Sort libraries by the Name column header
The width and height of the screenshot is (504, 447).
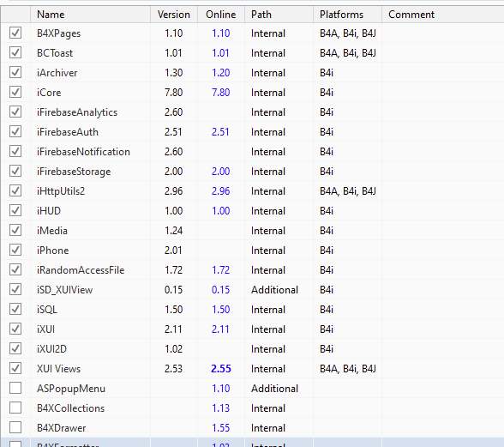pos(90,15)
